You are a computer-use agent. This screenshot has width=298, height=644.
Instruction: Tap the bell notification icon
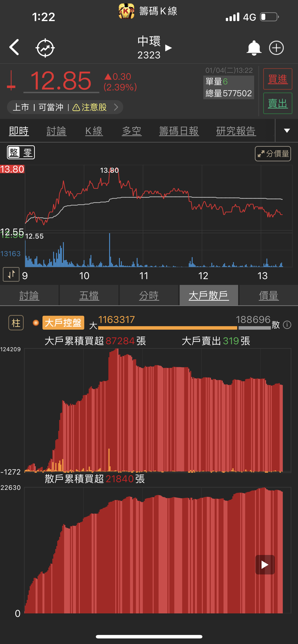pos(254,48)
